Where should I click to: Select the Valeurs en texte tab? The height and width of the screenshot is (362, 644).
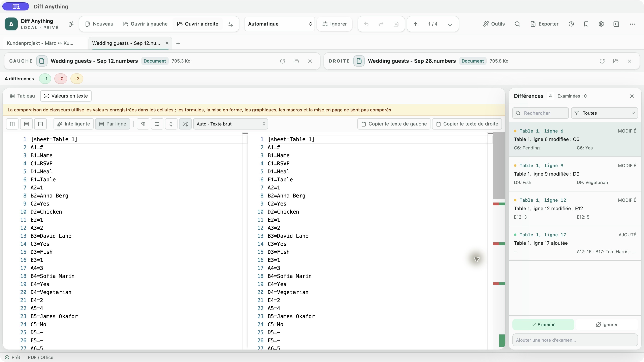[x=66, y=96]
